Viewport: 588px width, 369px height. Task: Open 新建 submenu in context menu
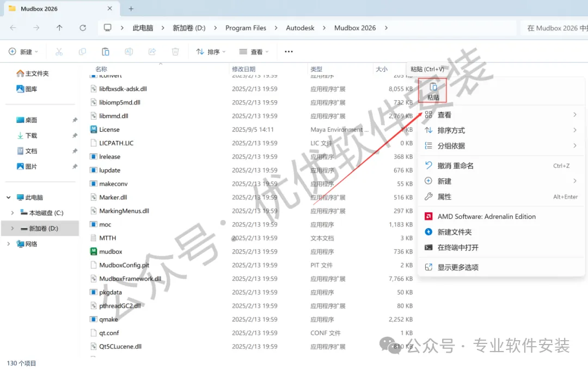[x=501, y=181]
